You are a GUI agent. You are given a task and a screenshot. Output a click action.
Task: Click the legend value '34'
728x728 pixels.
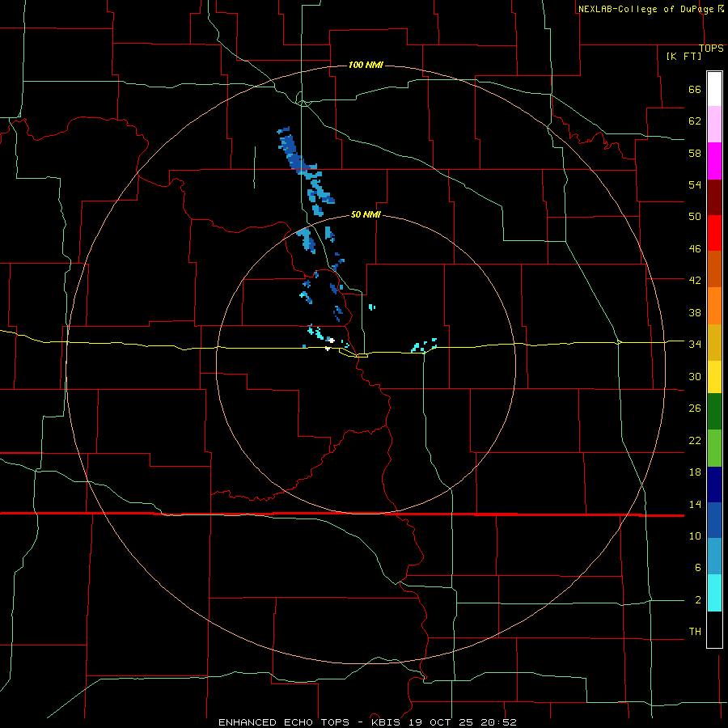695,345
